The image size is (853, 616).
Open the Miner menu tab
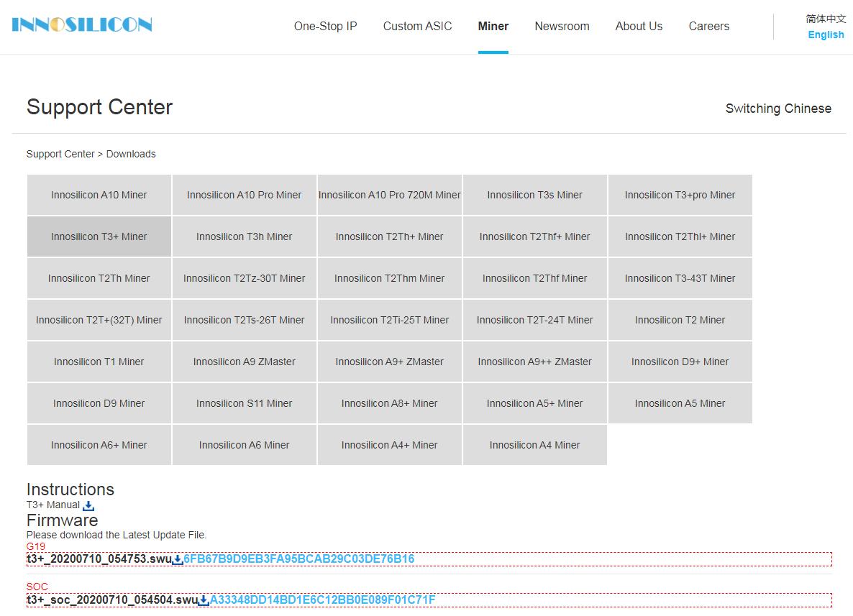493,27
